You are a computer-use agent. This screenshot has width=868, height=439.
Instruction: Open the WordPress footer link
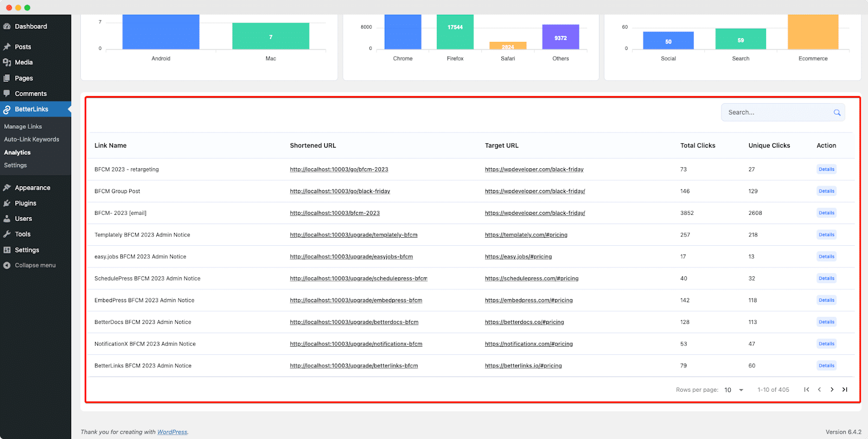[173, 432]
